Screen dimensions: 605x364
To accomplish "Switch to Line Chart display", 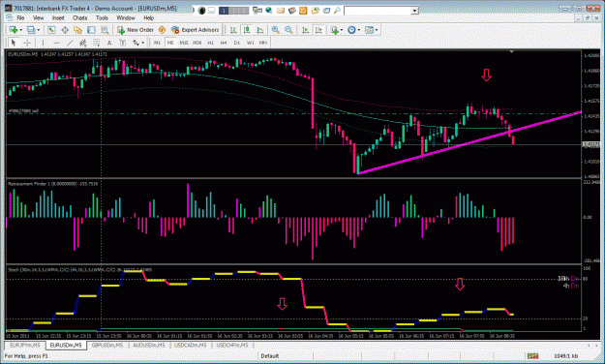I will click(x=260, y=30).
